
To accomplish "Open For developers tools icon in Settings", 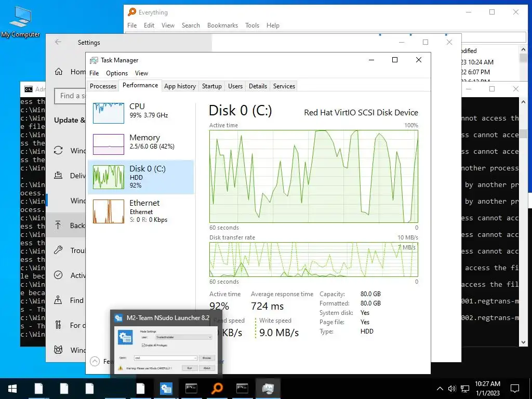I will click(58, 325).
